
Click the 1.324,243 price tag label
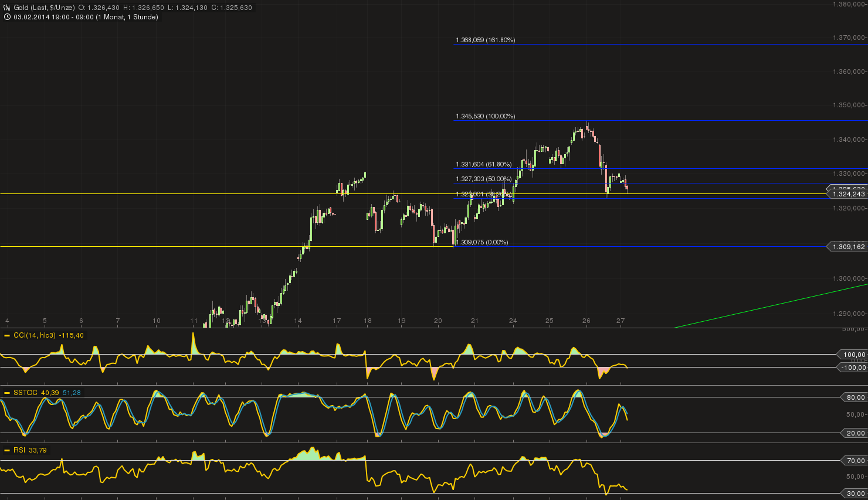coord(847,194)
